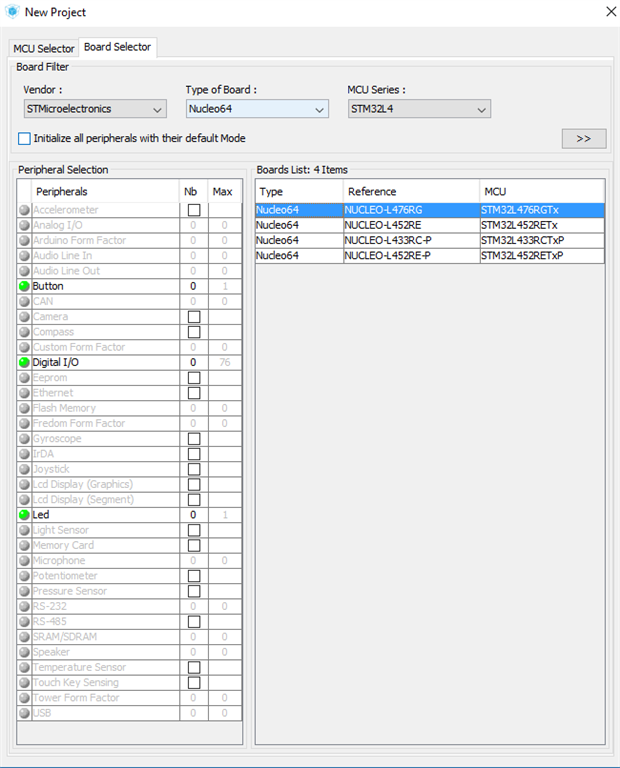Open the Vendor dropdown
This screenshot has height=768, width=620.
point(94,109)
